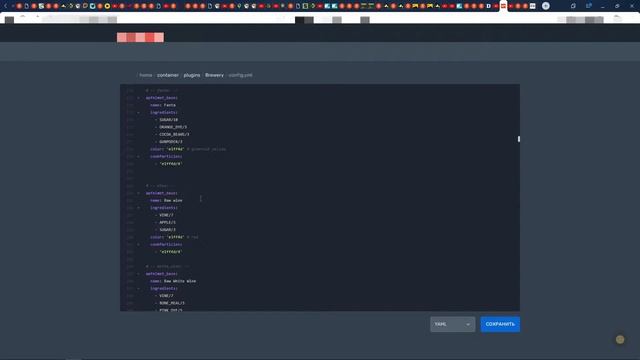Click the COCOA_BEANS/3 ingredient line
This screenshot has height=360, width=640.
coord(174,135)
